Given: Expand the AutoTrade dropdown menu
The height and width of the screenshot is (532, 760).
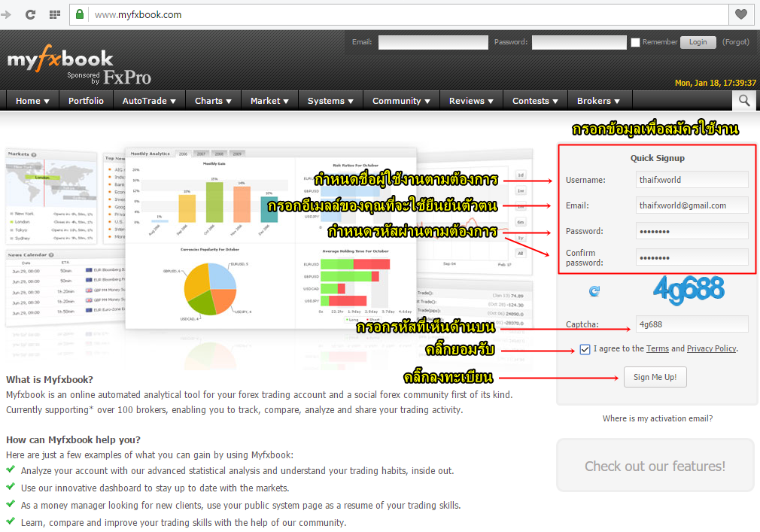Looking at the screenshot, I should click(x=149, y=101).
